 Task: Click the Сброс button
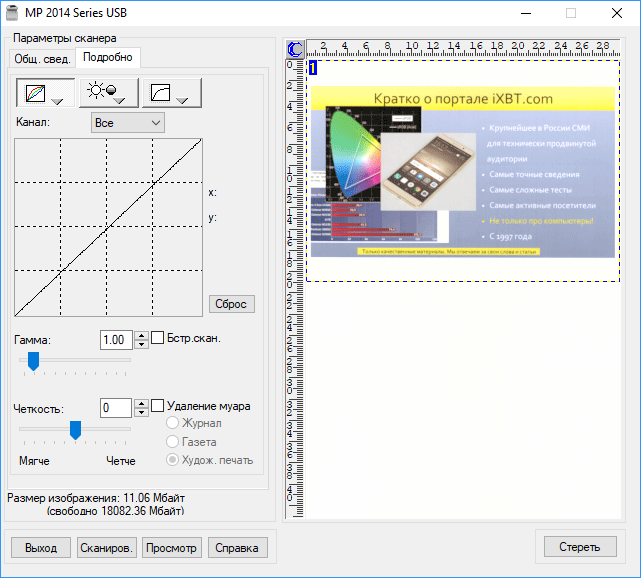pos(231,304)
